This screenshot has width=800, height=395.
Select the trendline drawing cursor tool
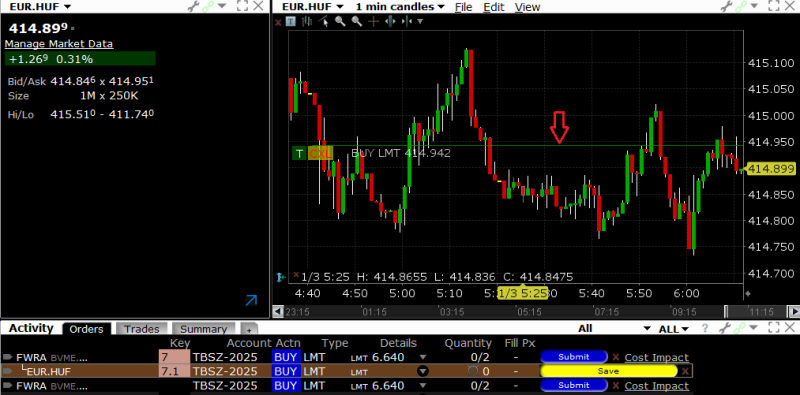(x=323, y=21)
